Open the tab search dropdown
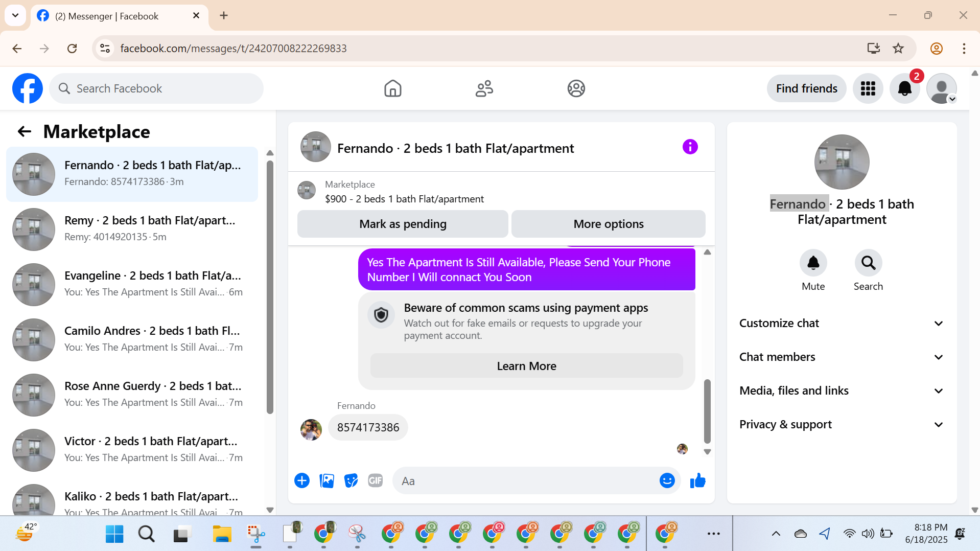This screenshot has width=980, height=551. pos(15,16)
